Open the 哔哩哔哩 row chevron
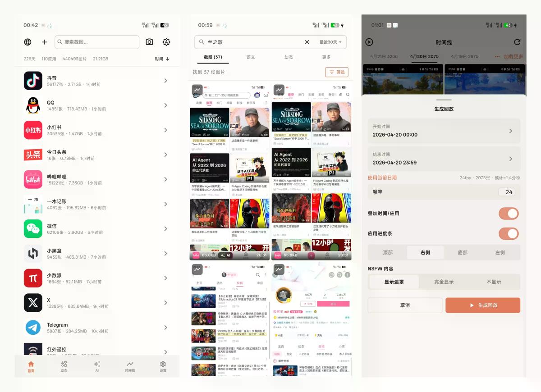The height and width of the screenshot is (392, 541). click(x=165, y=179)
